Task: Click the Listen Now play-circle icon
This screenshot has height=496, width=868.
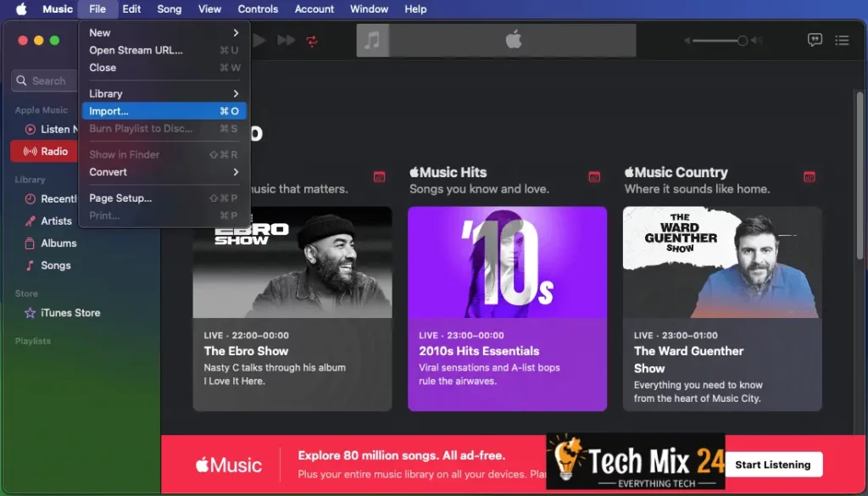Action: click(x=30, y=129)
